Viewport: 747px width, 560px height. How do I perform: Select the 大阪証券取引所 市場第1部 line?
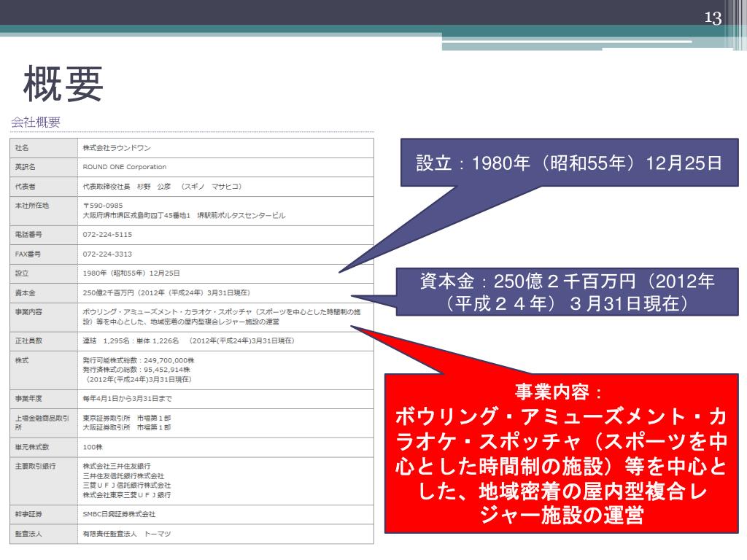(127, 427)
